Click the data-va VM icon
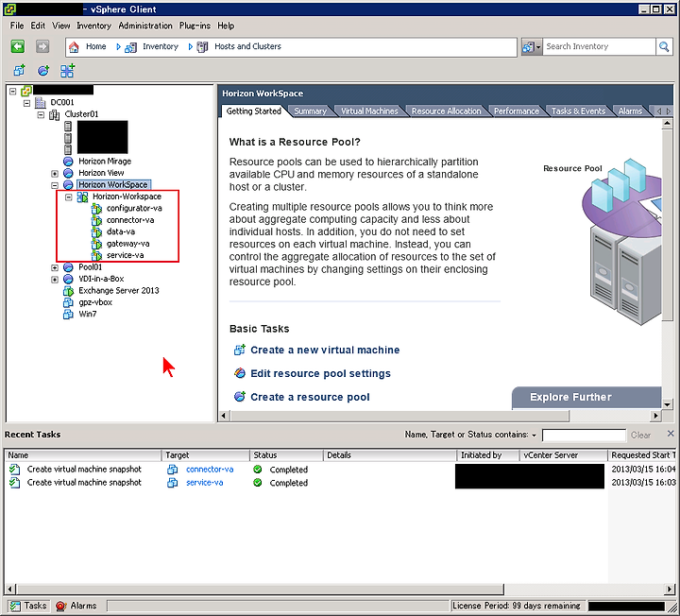The height and width of the screenshot is (616, 680). click(x=96, y=232)
